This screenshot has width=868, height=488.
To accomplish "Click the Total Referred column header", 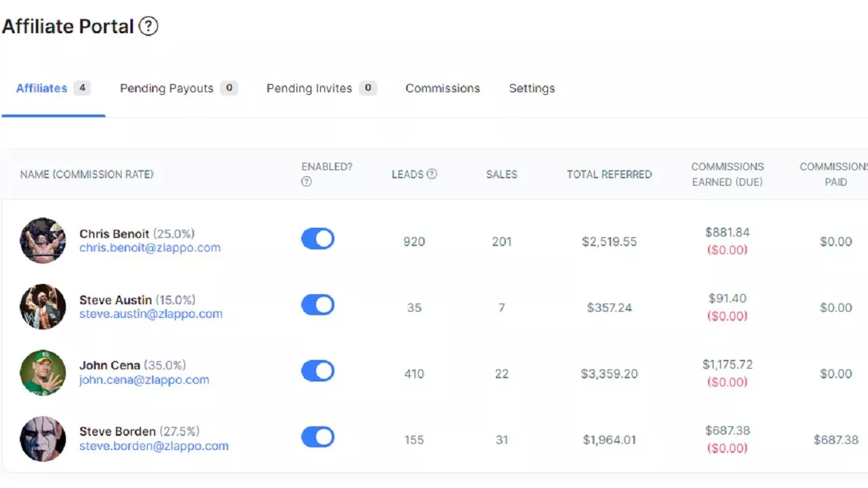I will point(609,174).
